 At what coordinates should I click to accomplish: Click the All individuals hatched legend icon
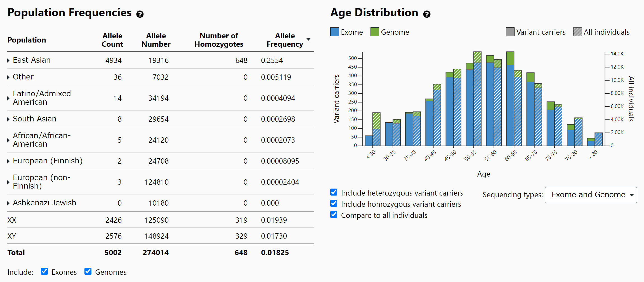tap(577, 32)
